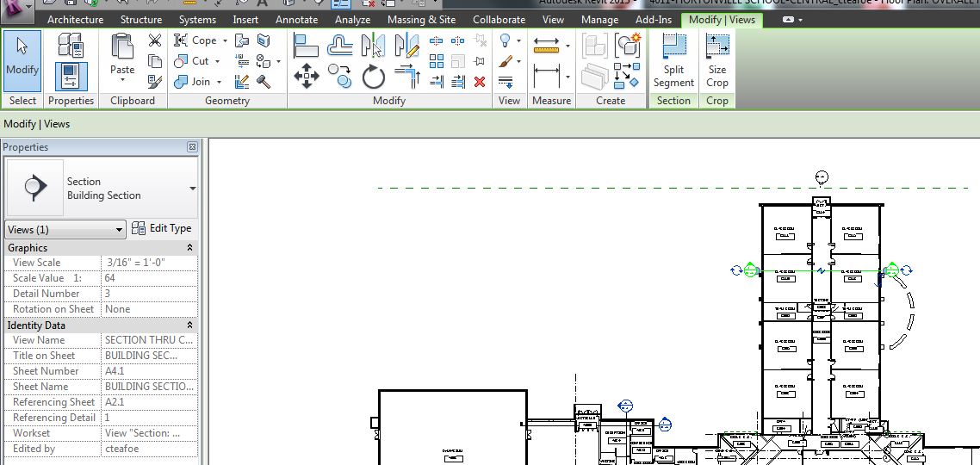Click the View Name value field
The width and height of the screenshot is (980, 465).
tap(149, 340)
